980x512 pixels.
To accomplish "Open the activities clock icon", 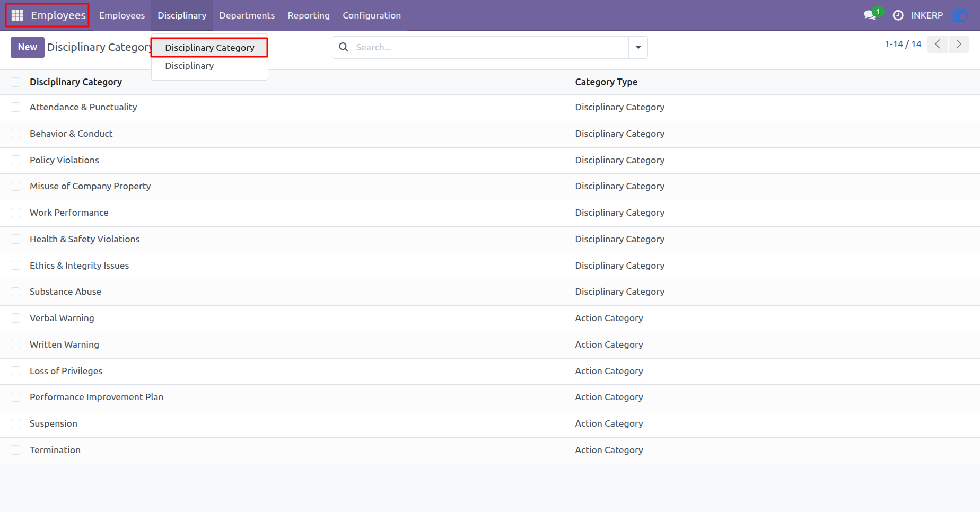I will coord(898,15).
